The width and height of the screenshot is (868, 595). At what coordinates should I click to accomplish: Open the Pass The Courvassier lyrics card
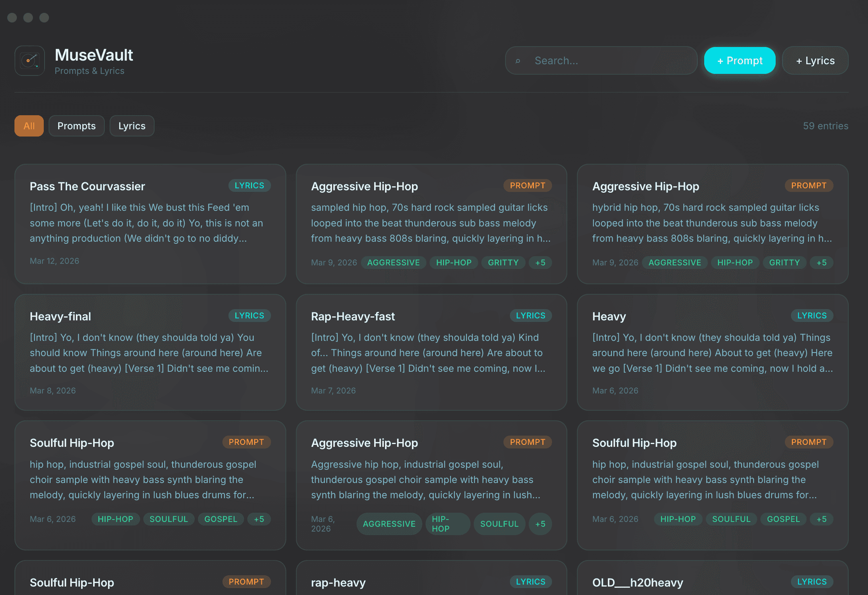pos(150,224)
